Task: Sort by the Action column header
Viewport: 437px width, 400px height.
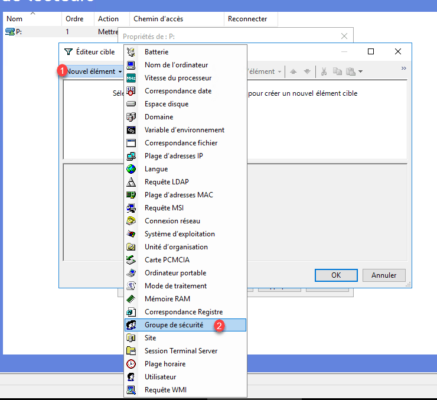Action: click(112, 19)
